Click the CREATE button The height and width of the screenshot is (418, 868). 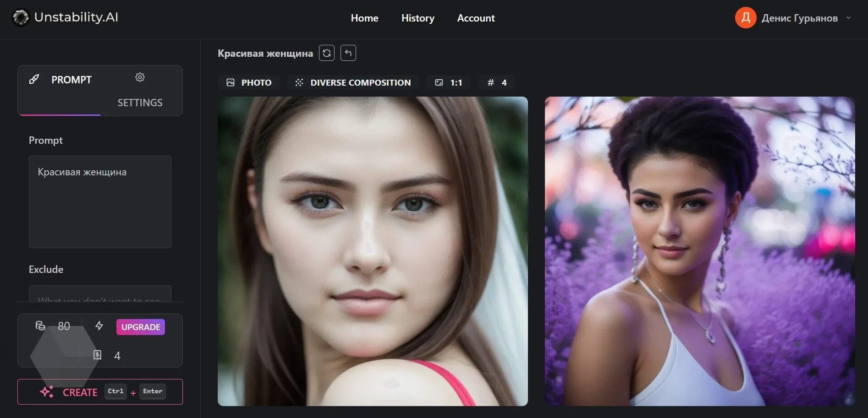[x=100, y=392]
